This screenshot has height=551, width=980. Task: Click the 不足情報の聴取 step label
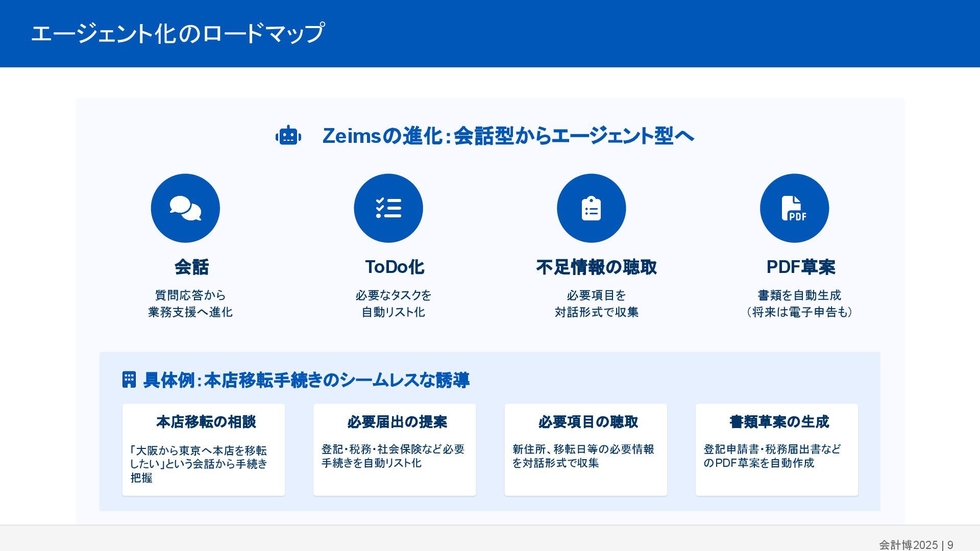(x=596, y=267)
